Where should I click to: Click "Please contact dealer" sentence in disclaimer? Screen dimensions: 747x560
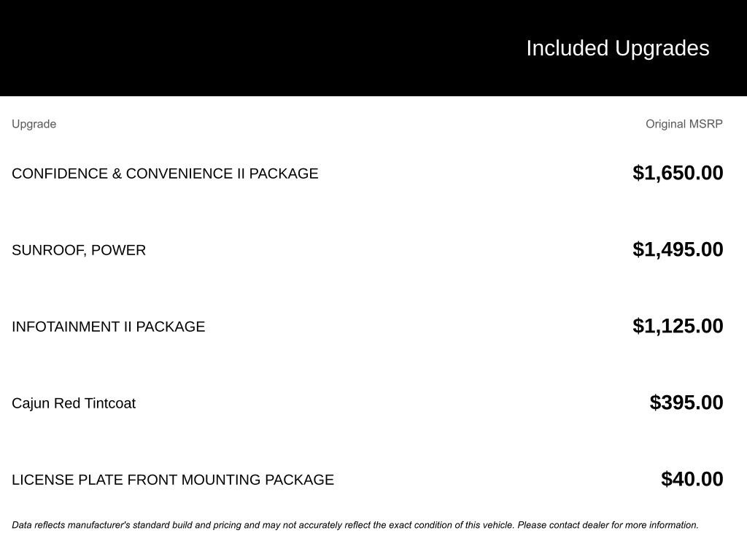click(608, 525)
